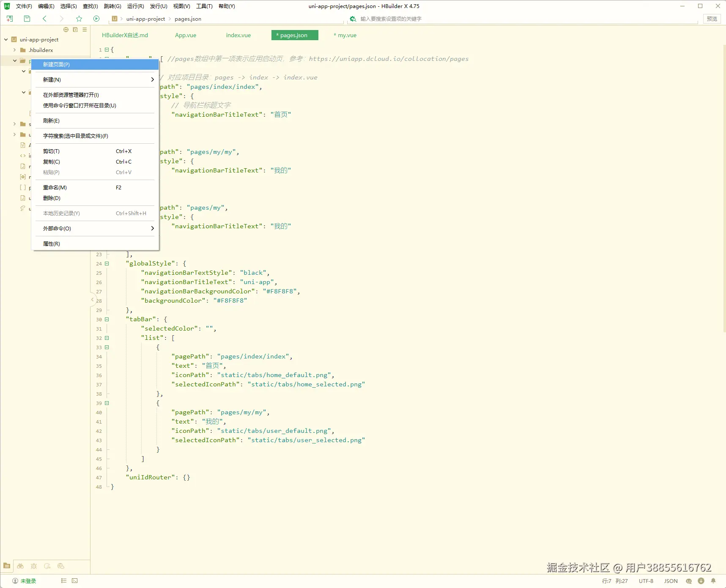The height and width of the screenshot is (588, 726).
Task: Switch to the my.vue tab
Action: pos(345,35)
